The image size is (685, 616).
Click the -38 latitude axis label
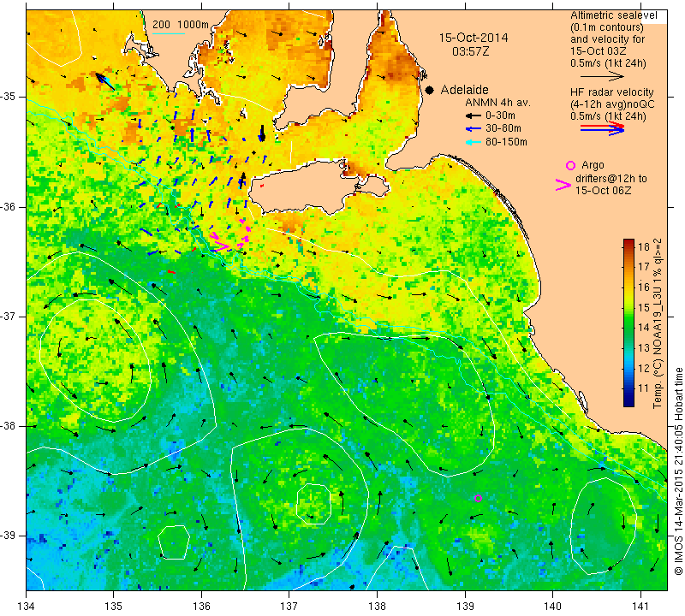9,426
